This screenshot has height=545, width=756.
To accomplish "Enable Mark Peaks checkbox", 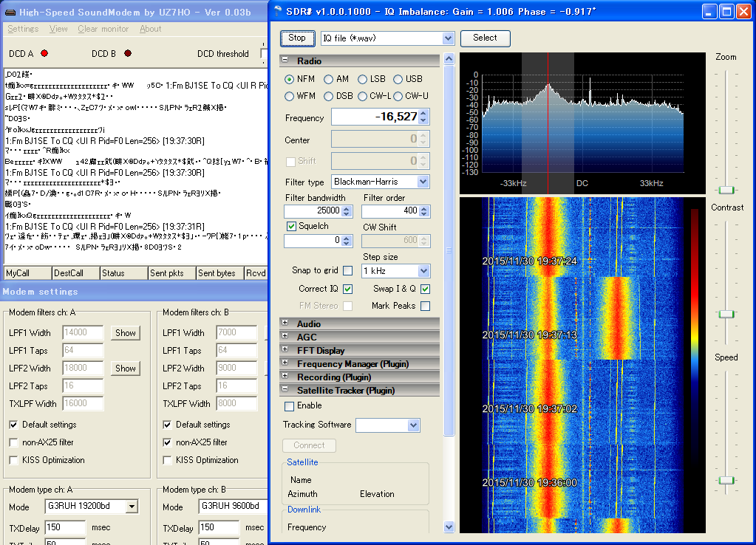I will click(x=425, y=306).
